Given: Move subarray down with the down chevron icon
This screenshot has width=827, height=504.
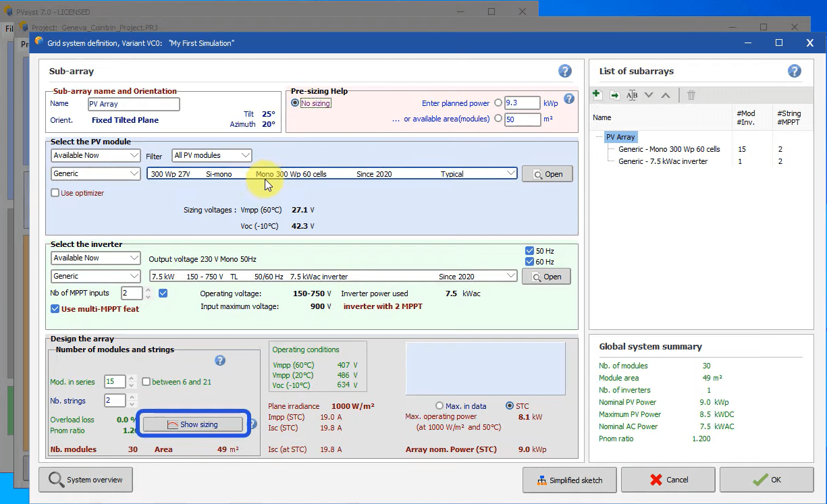Looking at the screenshot, I should 649,95.
